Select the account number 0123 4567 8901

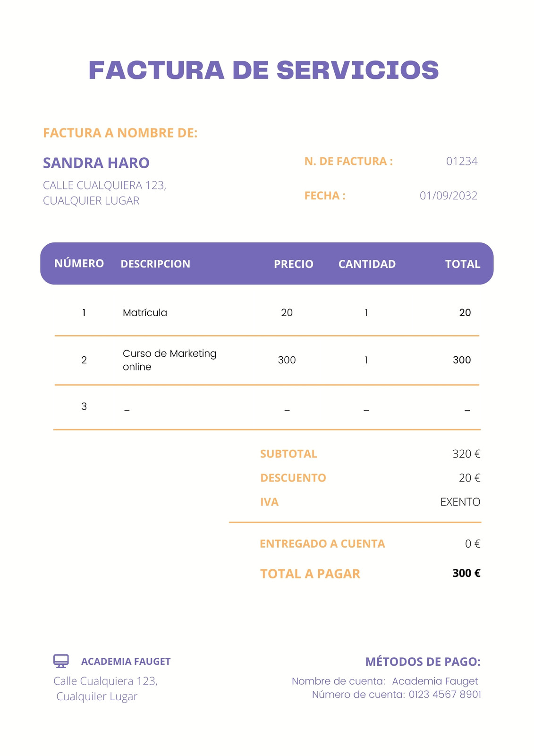point(445,695)
